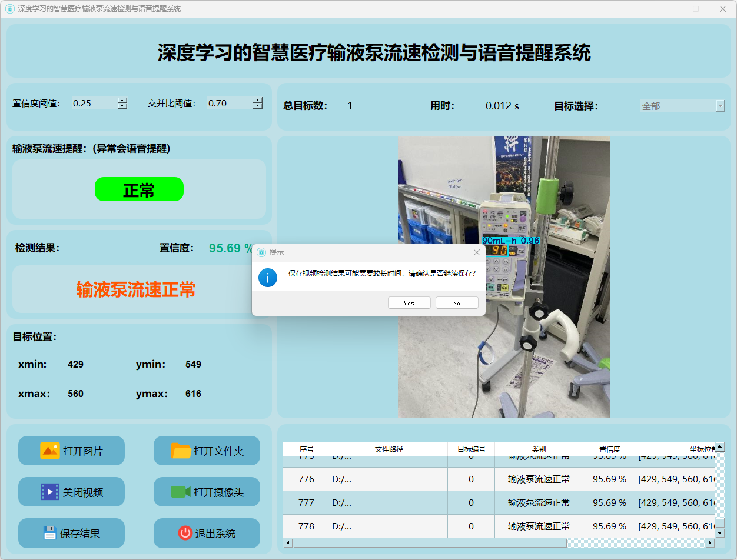This screenshot has width=737, height=560.
Task: Click the green camera icon
Action: (x=181, y=492)
